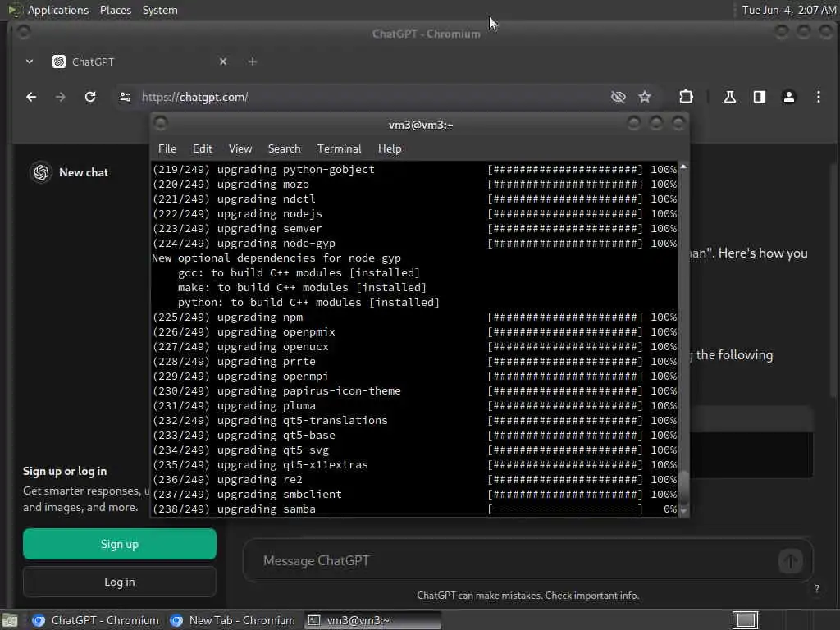Open the profile avatar menu
The height and width of the screenshot is (630, 840).
788,97
